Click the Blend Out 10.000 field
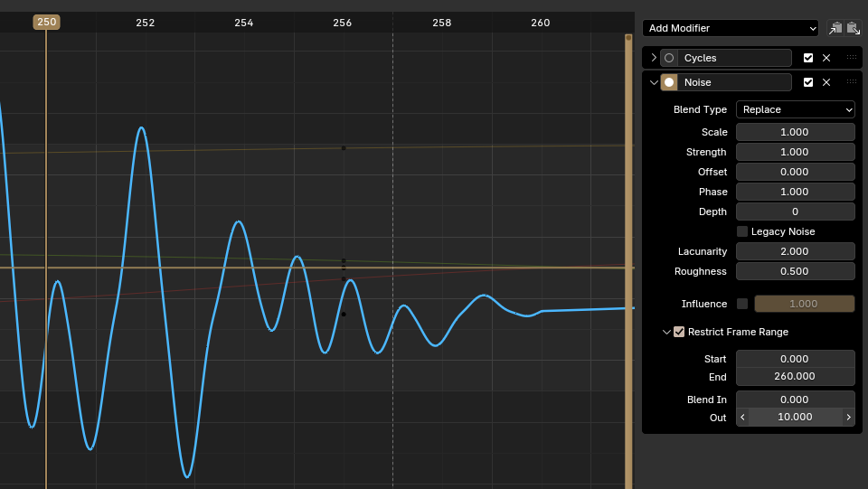The image size is (868, 489). [x=796, y=417]
